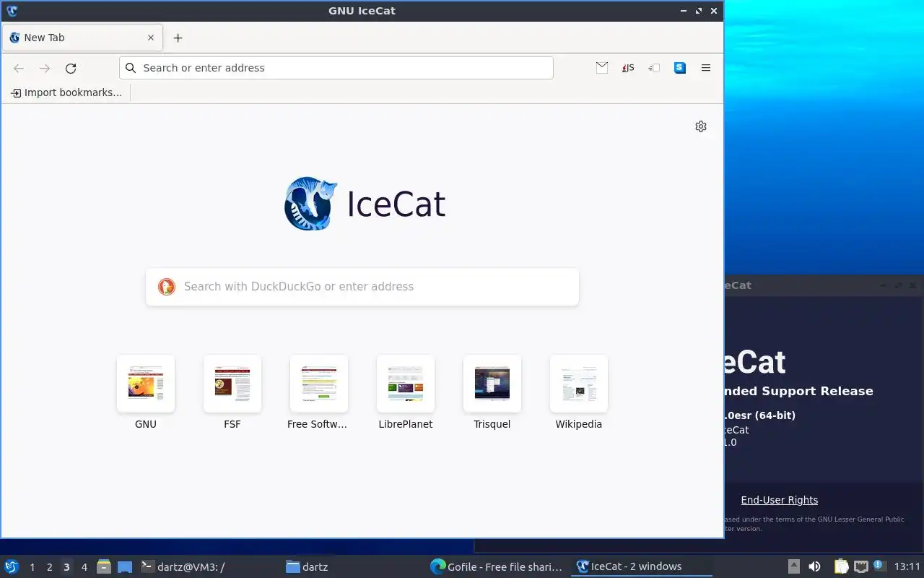Switch to workspace 3

pyautogui.click(x=67, y=567)
